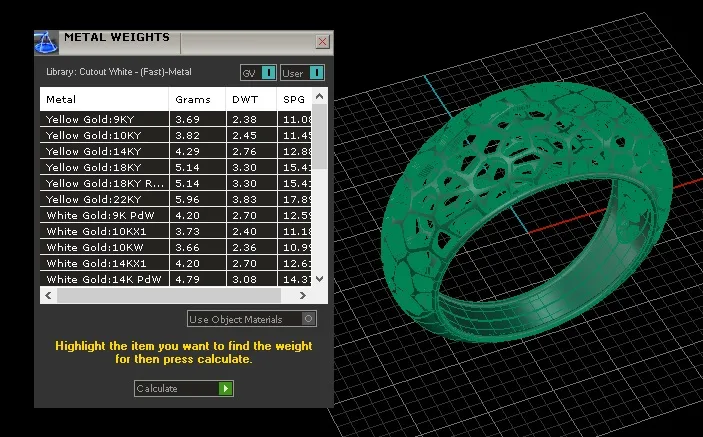Click DWT value 2.40

tap(244, 232)
